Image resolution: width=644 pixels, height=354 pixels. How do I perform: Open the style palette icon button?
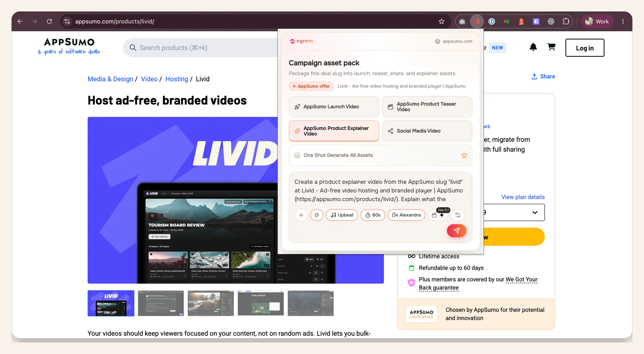coord(317,215)
